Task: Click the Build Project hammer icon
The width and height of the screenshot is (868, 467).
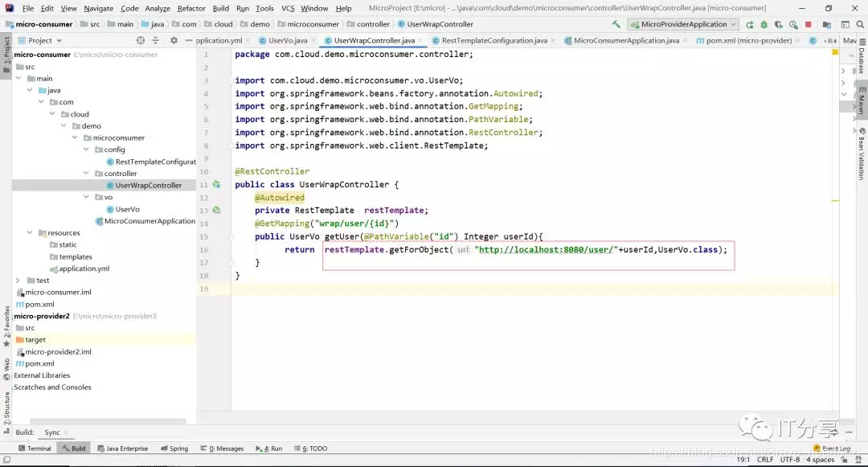Action: [616, 24]
